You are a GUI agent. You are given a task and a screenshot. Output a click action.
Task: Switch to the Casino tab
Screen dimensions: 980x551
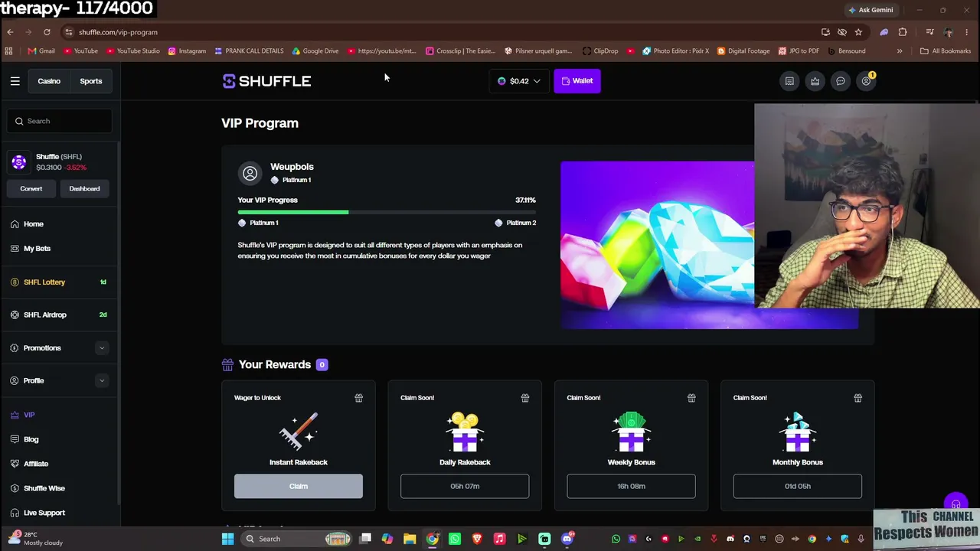click(x=49, y=81)
